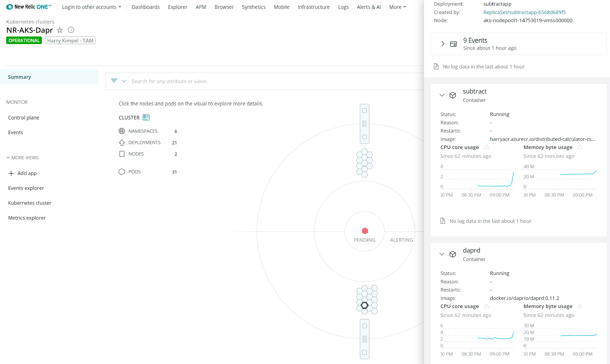Open Mobile in the top navigation
This screenshot has height=364, width=610.
pos(281,7)
